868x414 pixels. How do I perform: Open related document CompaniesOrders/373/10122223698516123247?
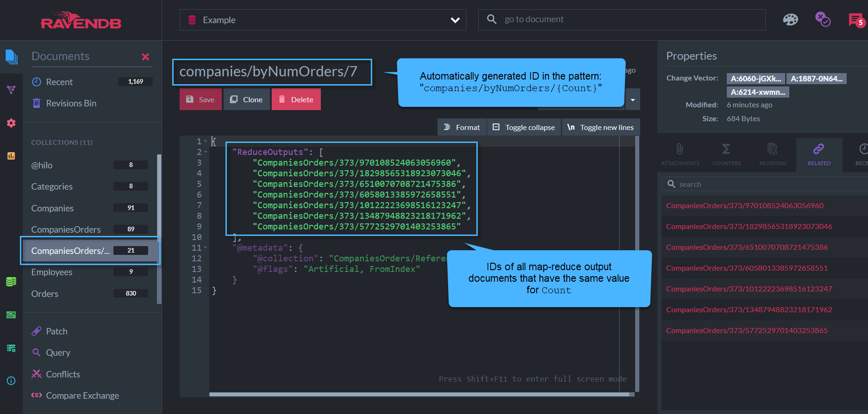(749, 289)
